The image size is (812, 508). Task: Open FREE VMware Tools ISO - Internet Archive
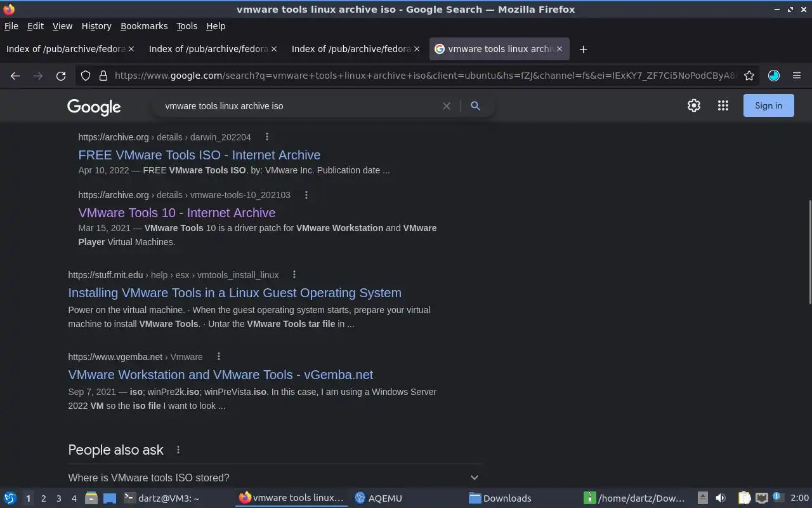coord(199,155)
